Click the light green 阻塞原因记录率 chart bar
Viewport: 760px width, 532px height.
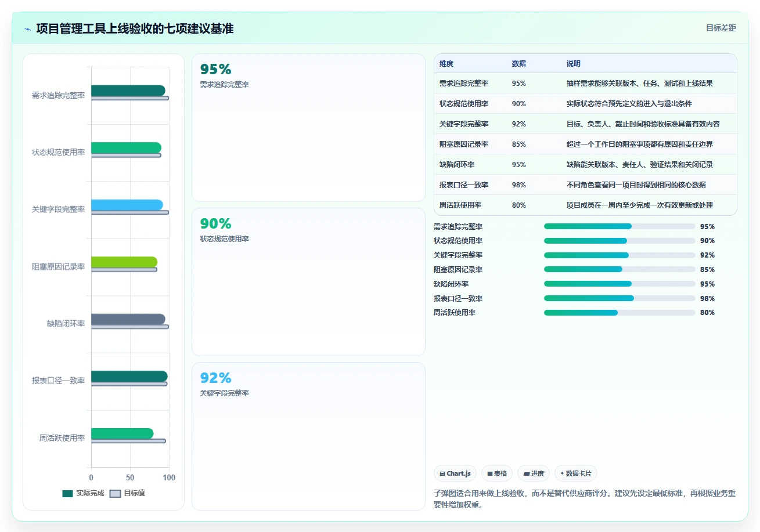point(124,262)
